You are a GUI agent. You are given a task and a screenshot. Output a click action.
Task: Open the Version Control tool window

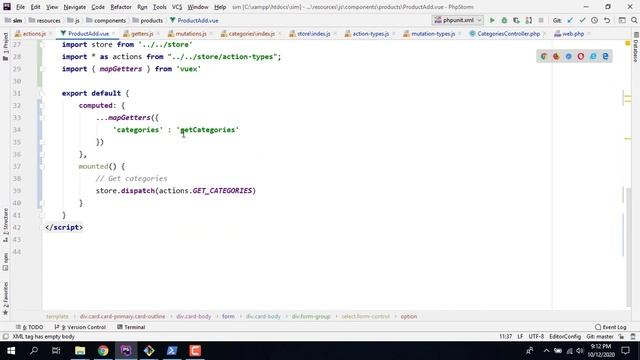click(80, 327)
